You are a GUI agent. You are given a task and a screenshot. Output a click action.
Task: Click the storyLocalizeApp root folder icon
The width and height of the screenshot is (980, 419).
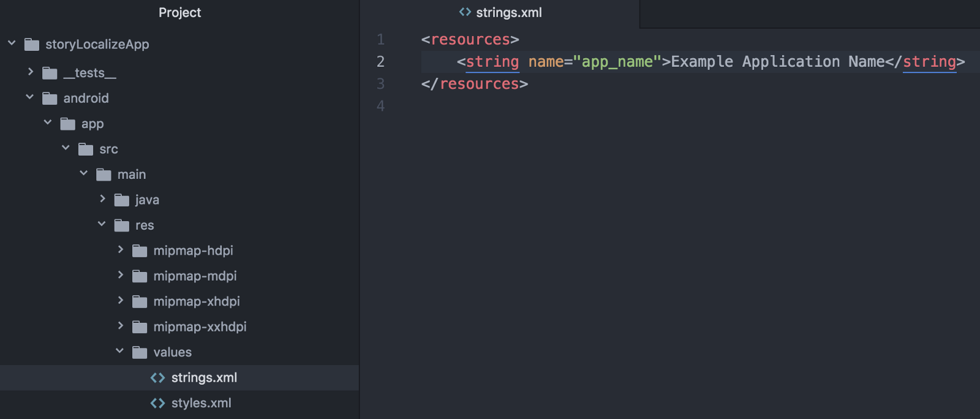[x=32, y=45]
